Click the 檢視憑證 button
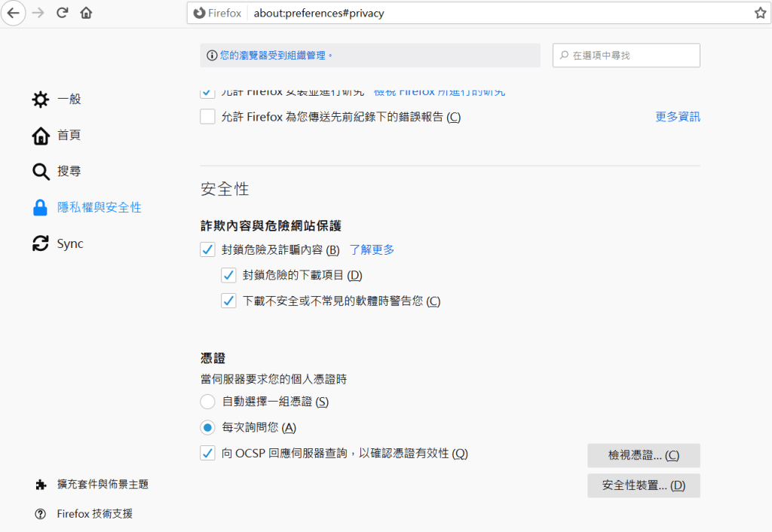 pyautogui.click(x=643, y=455)
